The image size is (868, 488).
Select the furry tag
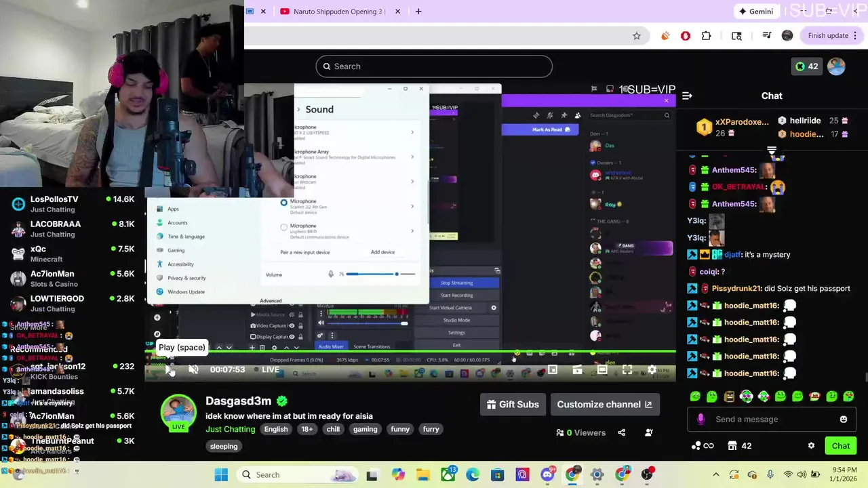pos(431,429)
